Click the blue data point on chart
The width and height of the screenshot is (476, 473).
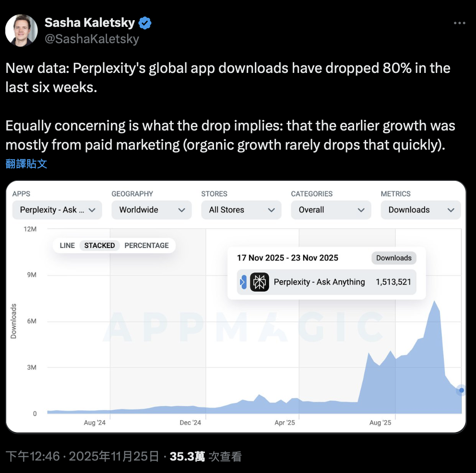click(461, 390)
